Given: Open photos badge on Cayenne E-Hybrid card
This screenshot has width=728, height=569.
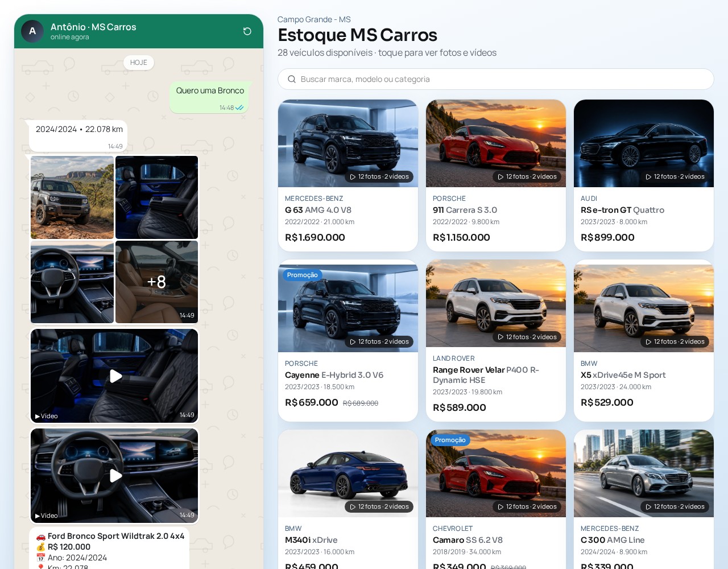Looking at the screenshot, I should 379,341.
